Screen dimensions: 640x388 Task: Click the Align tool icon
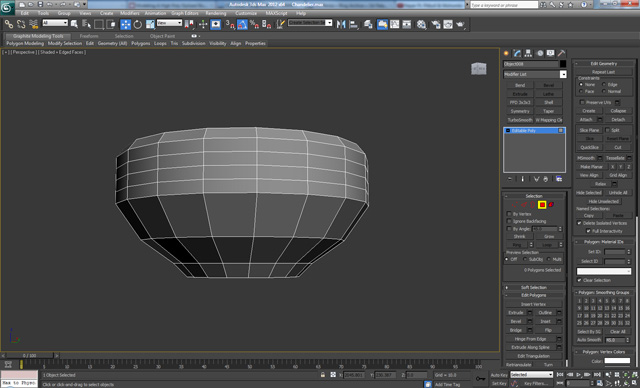coord(353,24)
